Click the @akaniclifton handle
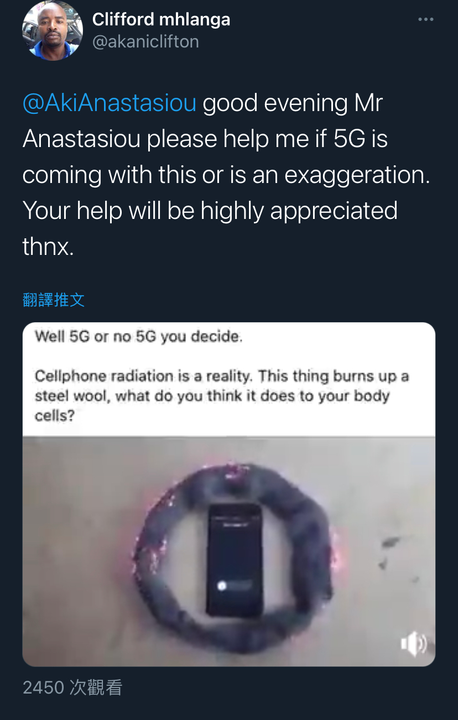Screen dimensions: 458x720 pyautogui.click(x=146, y=42)
